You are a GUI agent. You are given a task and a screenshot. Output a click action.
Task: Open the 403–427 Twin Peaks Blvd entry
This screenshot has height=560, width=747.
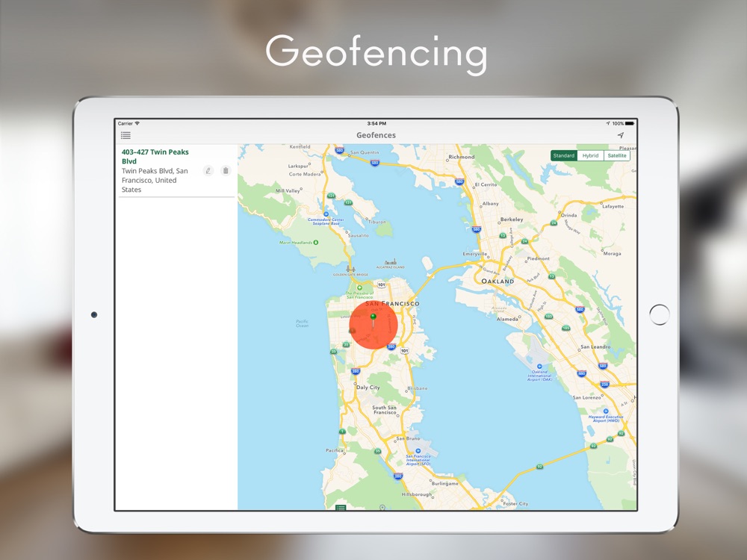tap(176, 170)
